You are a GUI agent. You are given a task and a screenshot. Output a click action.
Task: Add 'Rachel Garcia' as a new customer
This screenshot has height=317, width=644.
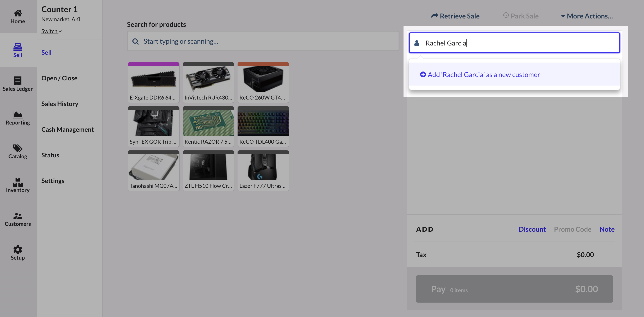[480, 75]
